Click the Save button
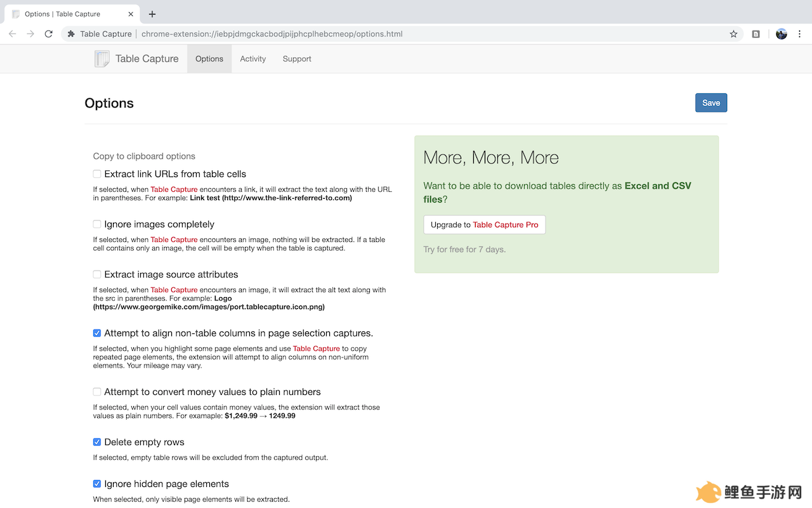812x508 pixels. coord(711,103)
